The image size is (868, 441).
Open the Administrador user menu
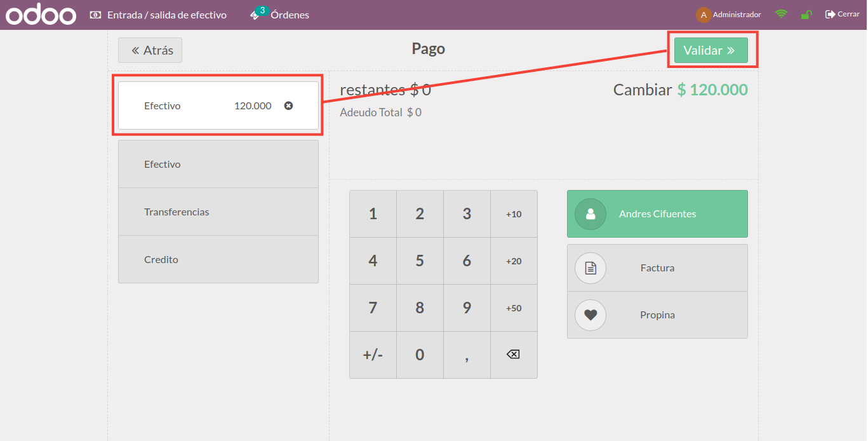[728, 15]
